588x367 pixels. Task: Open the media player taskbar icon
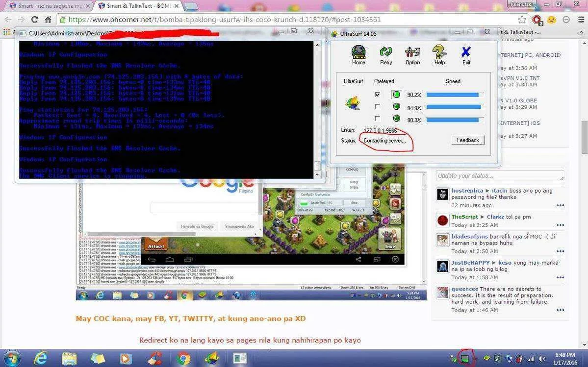coord(126,359)
